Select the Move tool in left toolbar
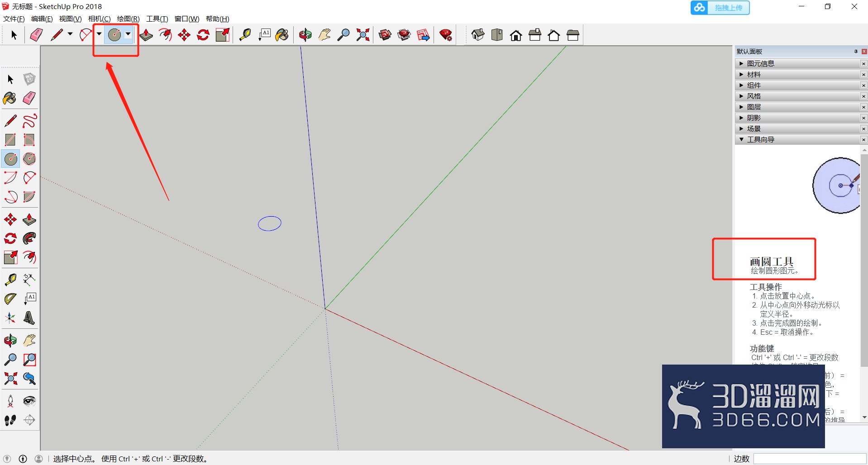Screen dimensions: 868x465 click(10, 220)
